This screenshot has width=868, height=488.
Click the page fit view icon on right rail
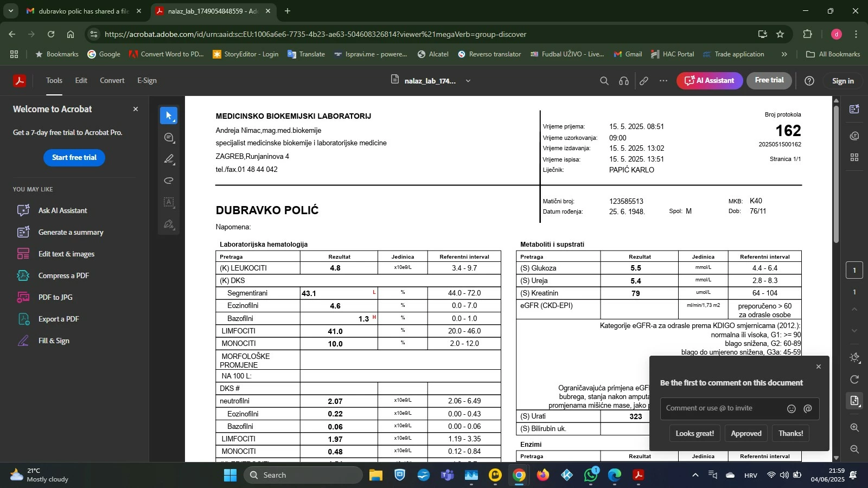coord(854,401)
